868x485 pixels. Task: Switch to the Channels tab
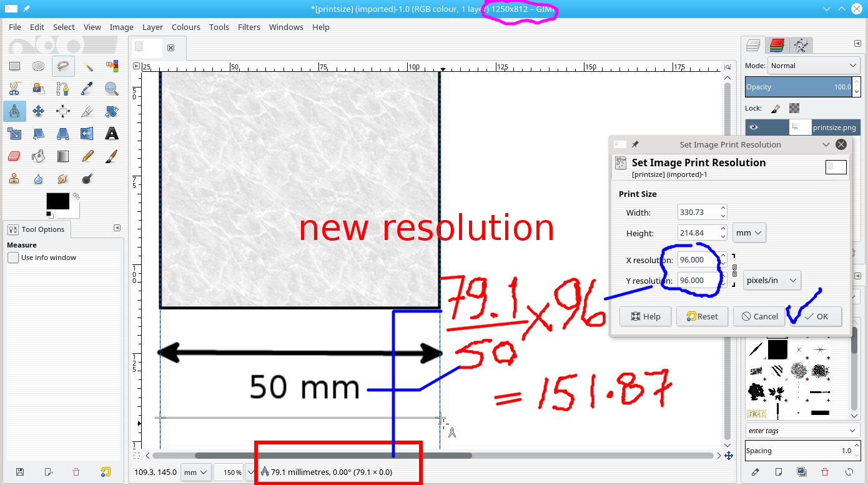[777, 45]
